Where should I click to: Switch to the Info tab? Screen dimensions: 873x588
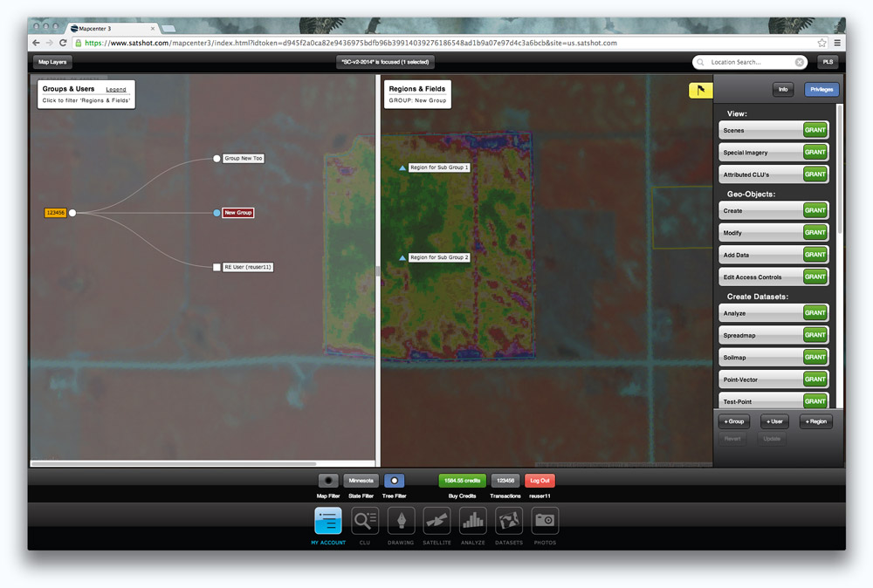[x=783, y=90]
